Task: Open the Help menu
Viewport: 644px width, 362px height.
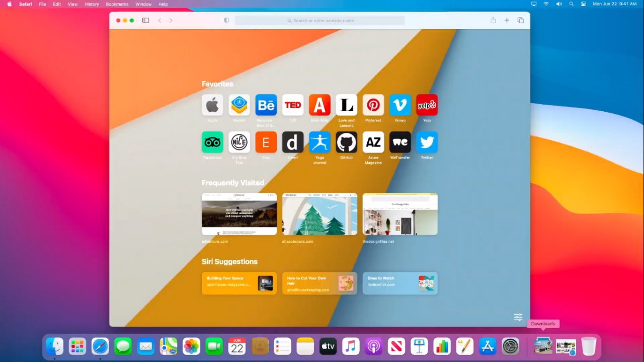Action: click(163, 4)
